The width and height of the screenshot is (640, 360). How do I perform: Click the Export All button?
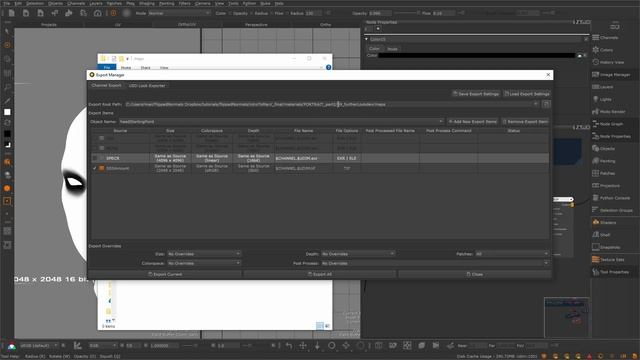click(320, 274)
